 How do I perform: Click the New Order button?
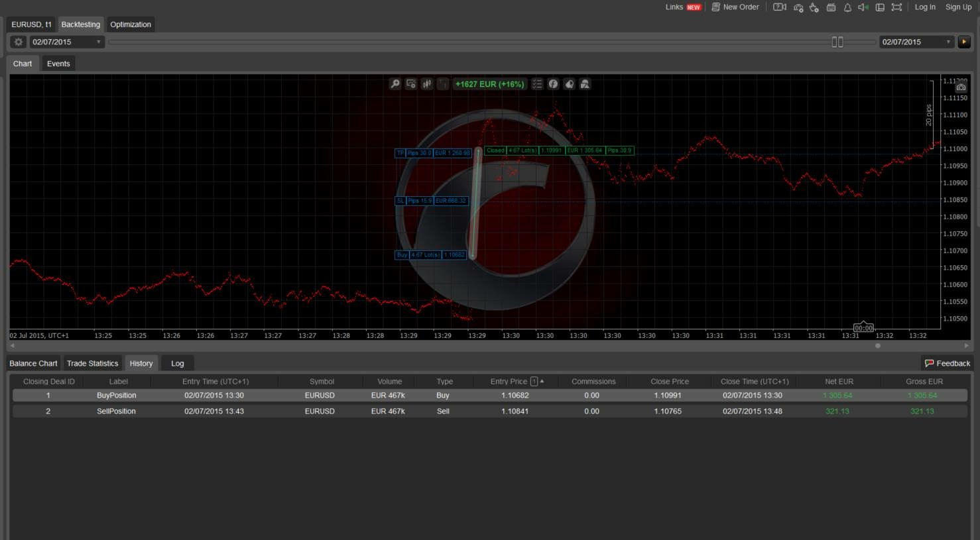click(x=735, y=7)
